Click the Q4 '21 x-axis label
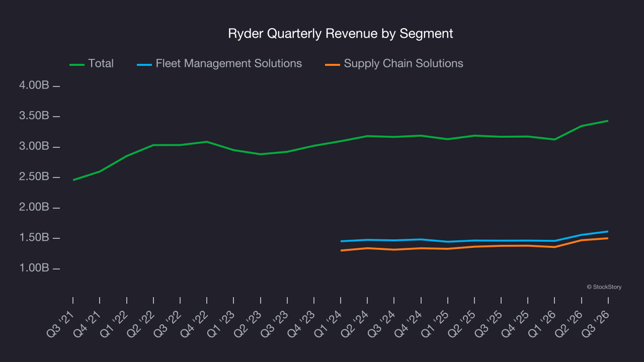644x362 pixels. tap(88, 324)
